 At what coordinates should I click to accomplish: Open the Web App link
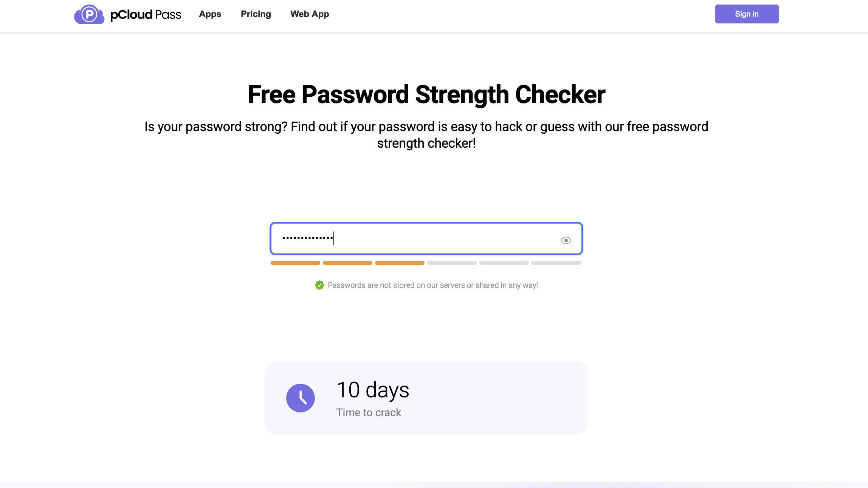[x=310, y=14]
